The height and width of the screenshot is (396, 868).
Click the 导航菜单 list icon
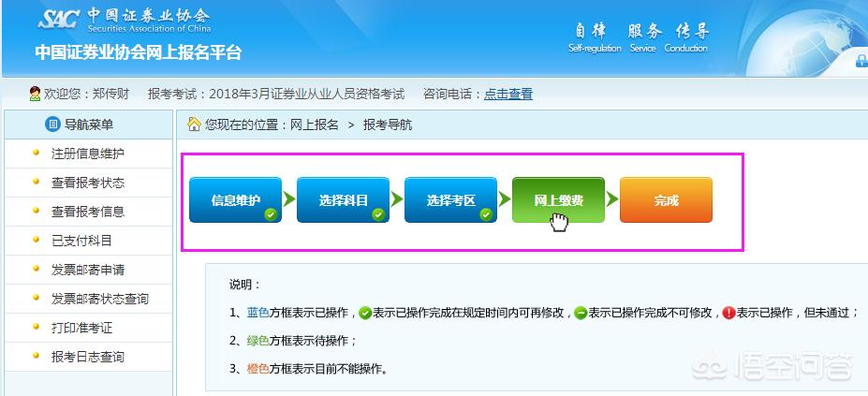point(52,125)
